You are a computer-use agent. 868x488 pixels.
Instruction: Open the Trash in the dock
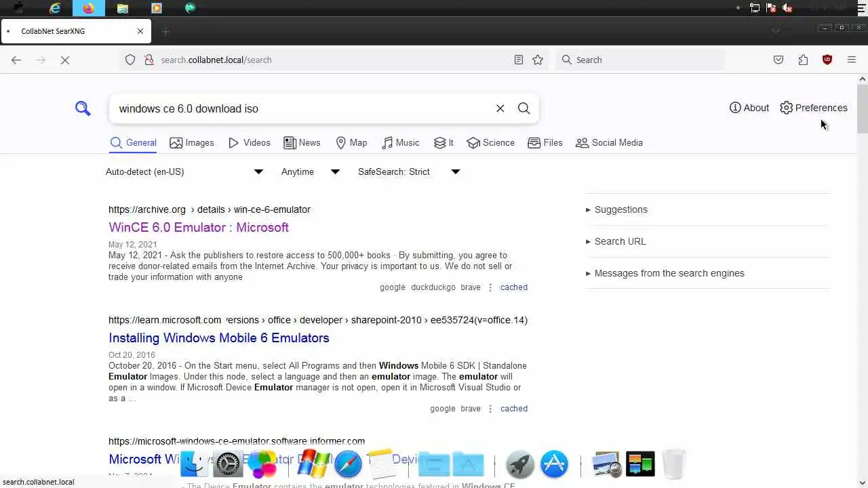pos(674,464)
